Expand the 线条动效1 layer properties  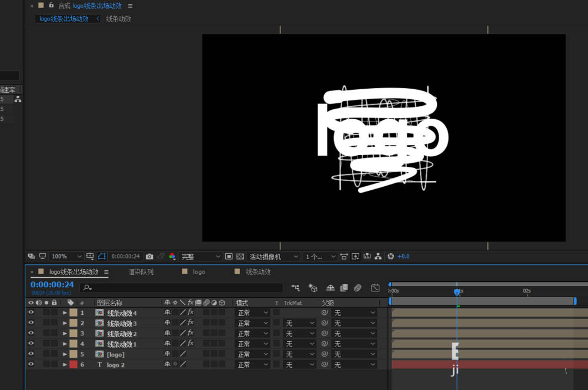click(65, 344)
